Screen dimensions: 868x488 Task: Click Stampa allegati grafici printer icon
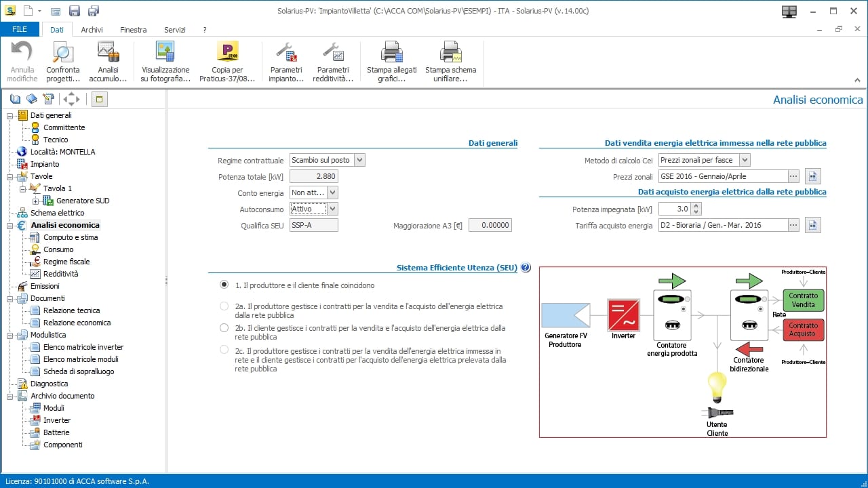click(x=392, y=52)
